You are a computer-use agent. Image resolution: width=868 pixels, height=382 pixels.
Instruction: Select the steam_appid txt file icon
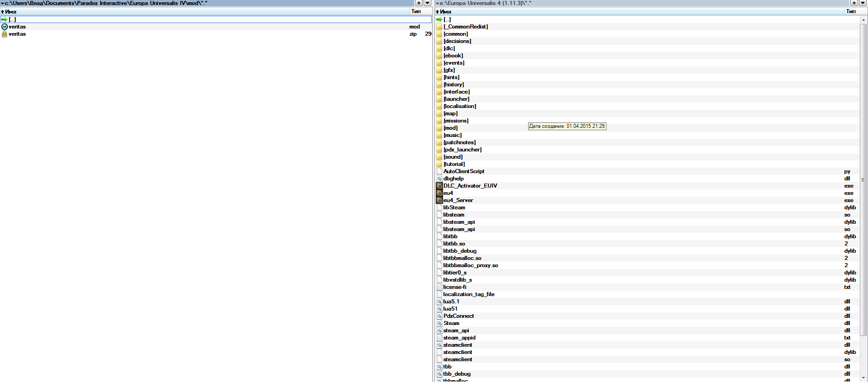[439, 338]
